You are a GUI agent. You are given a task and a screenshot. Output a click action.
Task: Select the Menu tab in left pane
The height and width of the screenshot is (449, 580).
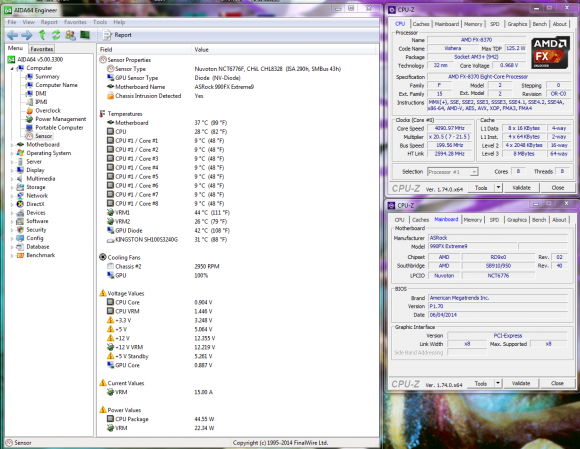16,48
